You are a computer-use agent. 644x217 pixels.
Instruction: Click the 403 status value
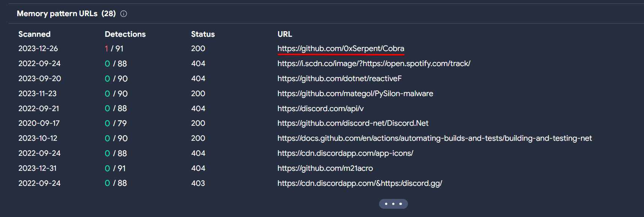[198, 183]
